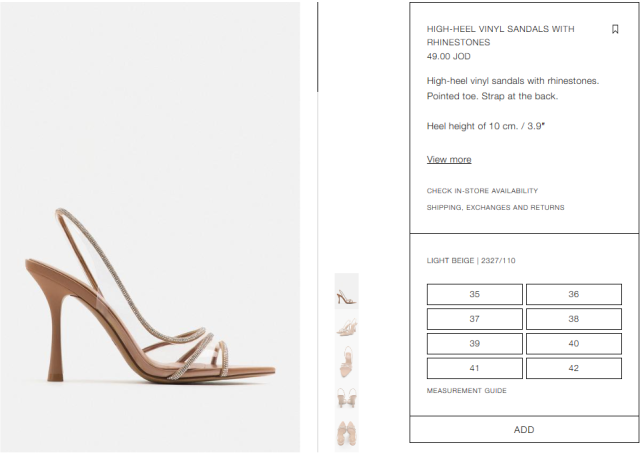The width and height of the screenshot is (640, 453).
Task: Bookmark the sandals with the save icon
Action: click(615, 29)
